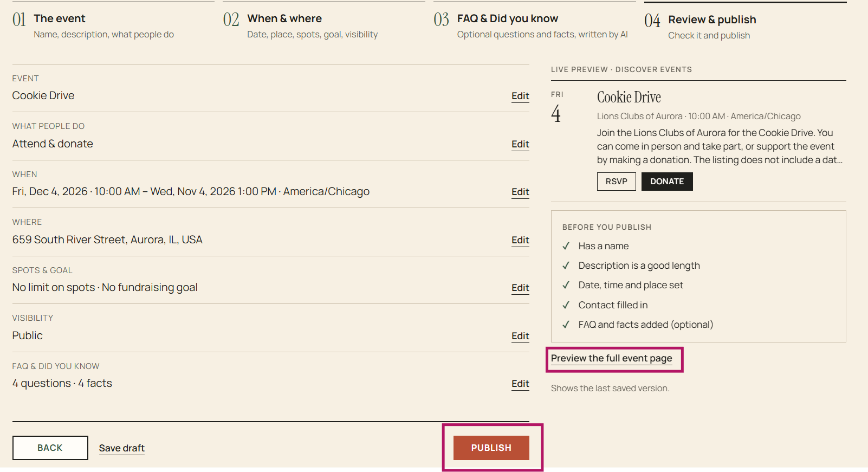Screen dimensions: 868x472
Task: Click the '4 questions · 4 facts' text
Action: tap(62, 383)
